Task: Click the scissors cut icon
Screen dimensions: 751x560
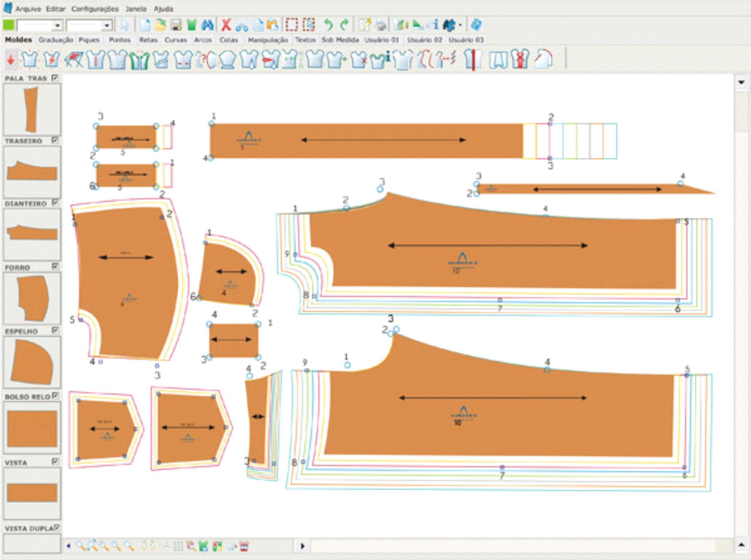Action: point(241,25)
